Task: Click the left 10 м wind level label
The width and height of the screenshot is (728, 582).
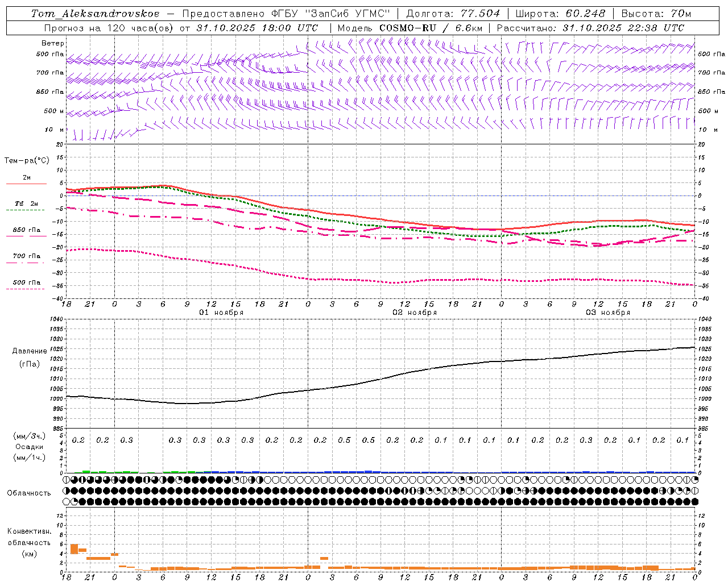Action: pyautogui.click(x=54, y=130)
